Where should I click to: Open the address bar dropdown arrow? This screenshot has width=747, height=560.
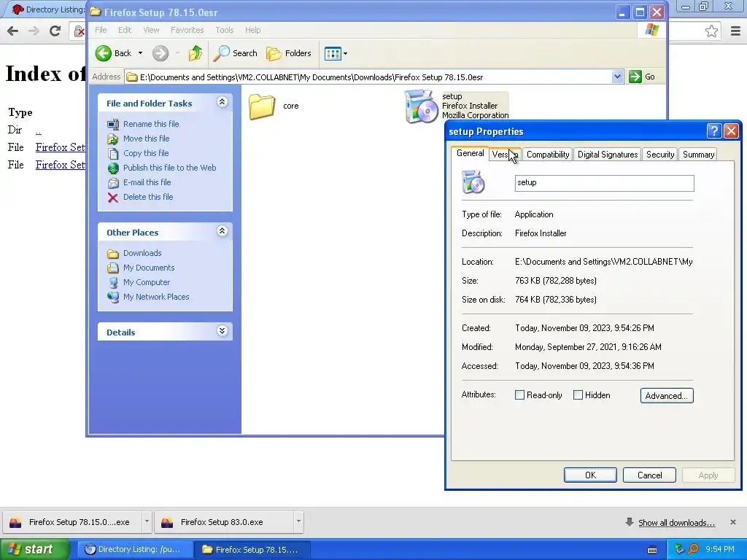(x=617, y=77)
